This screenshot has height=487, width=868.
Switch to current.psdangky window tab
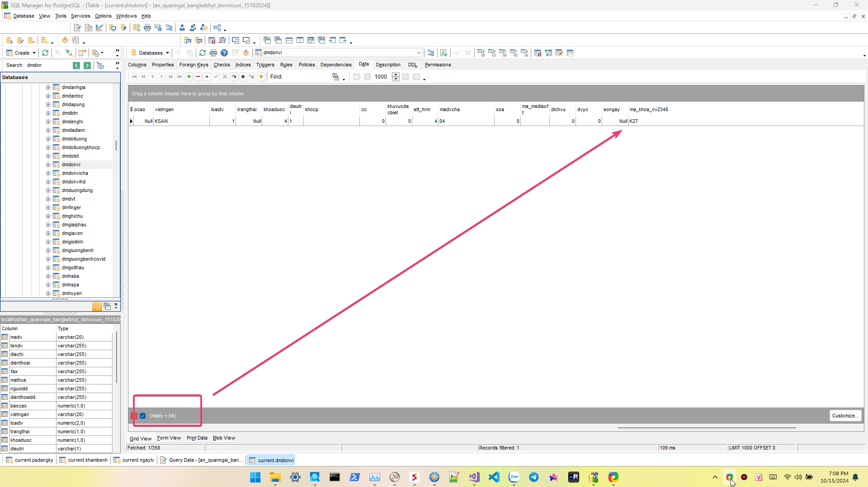(x=30, y=460)
